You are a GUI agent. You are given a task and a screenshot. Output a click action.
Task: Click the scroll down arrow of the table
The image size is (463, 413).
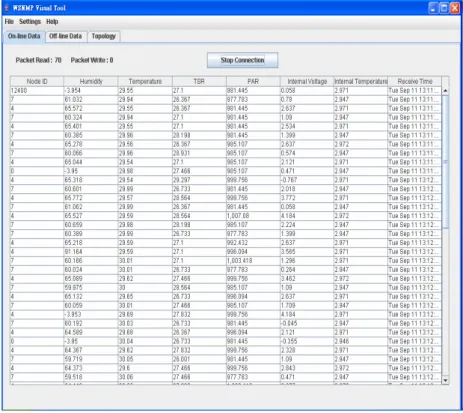tap(445, 380)
